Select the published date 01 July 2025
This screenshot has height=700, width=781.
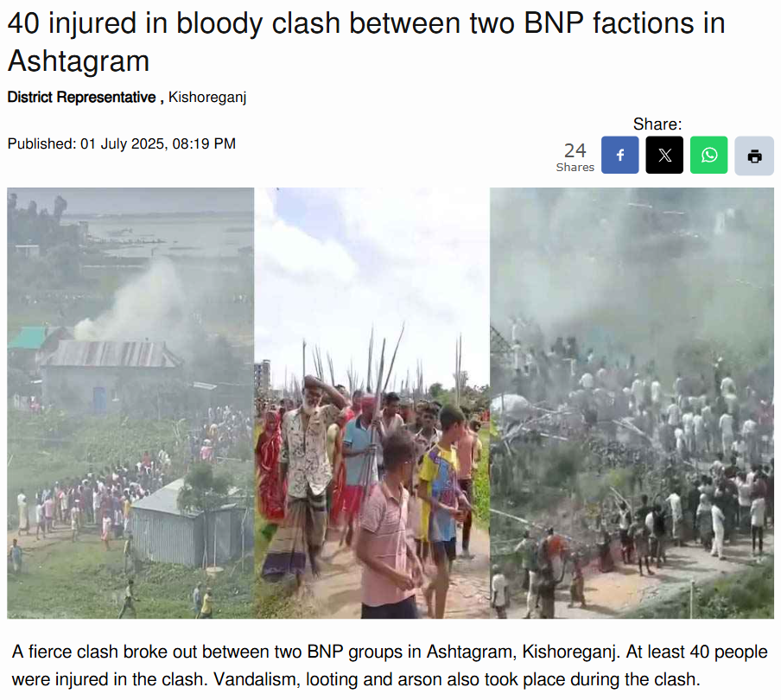[122, 144]
